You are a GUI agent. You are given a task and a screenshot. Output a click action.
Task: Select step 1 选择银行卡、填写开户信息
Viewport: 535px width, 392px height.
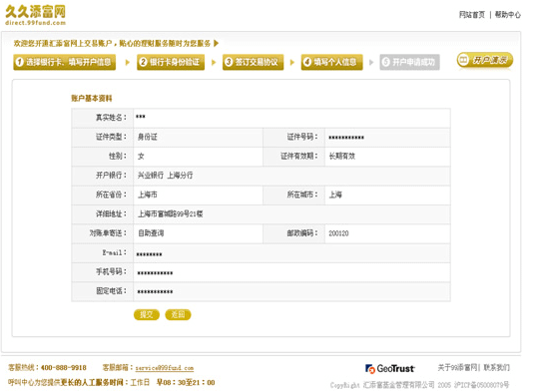tap(65, 62)
